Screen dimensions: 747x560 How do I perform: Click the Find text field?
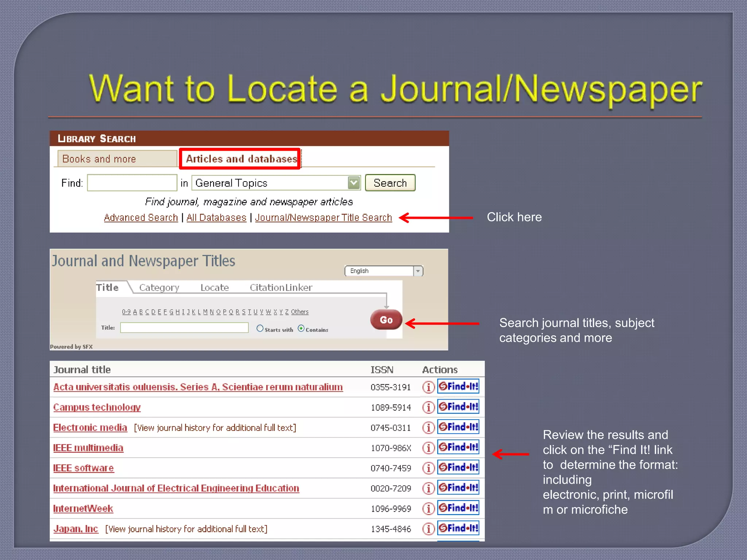tap(132, 183)
